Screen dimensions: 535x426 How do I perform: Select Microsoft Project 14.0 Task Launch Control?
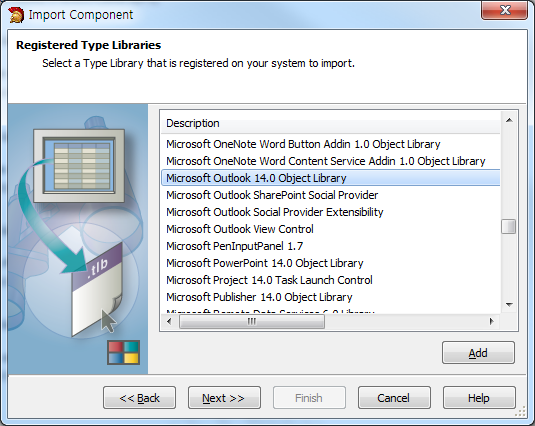click(x=330, y=280)
